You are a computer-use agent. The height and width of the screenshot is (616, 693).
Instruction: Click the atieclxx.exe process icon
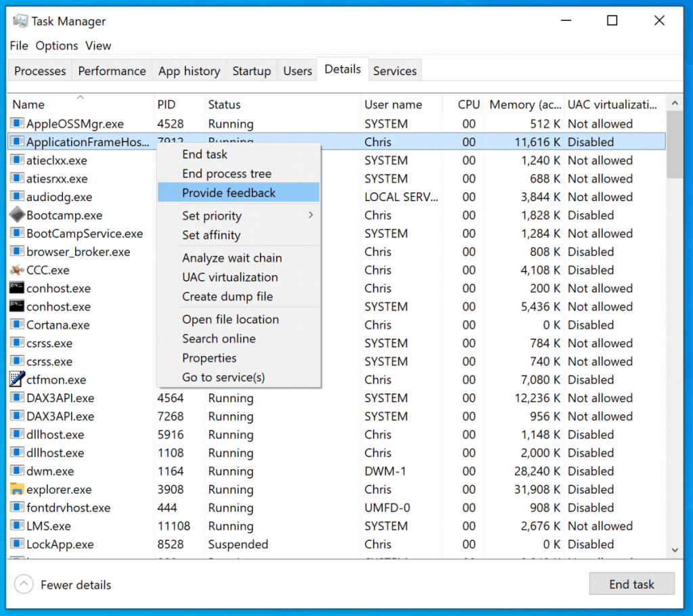tap(17, 160)
